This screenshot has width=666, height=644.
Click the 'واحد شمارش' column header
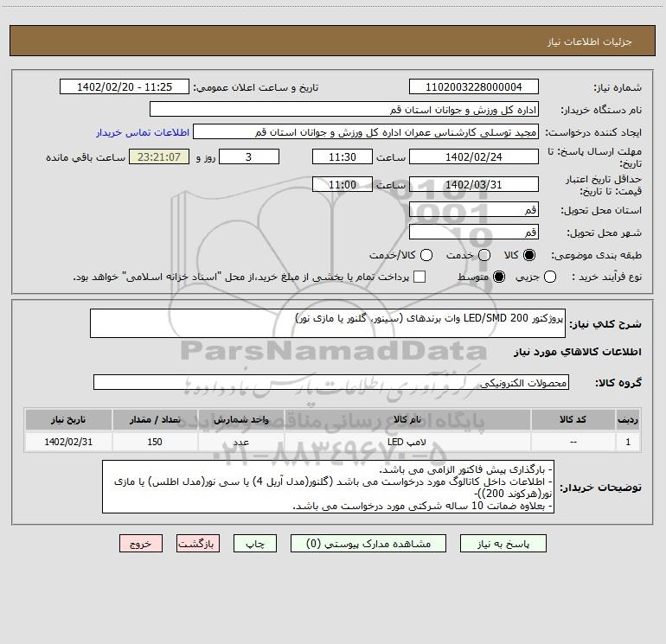(x=240, y=419)
